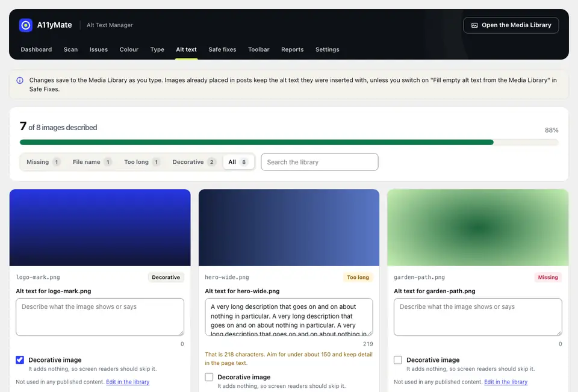
Task: Open the Reports tab
Action: pyautogui.click(x=293, y=49)
